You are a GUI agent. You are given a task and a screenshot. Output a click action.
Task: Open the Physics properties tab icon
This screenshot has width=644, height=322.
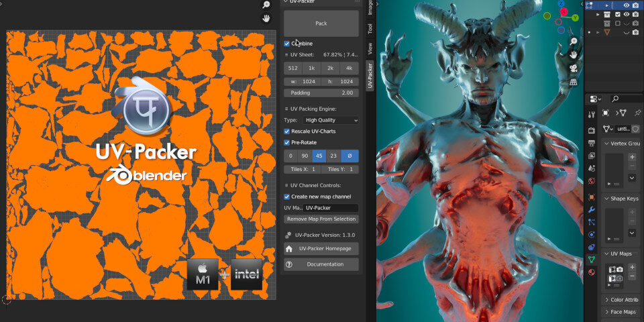coord(592,235)
